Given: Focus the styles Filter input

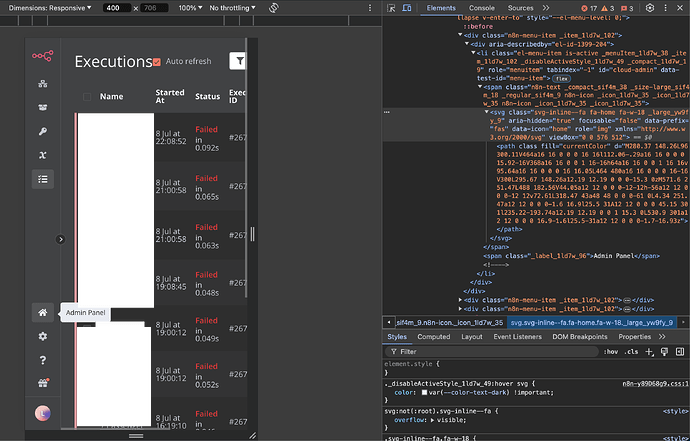Looking at the screenshot, I should click(492, 352).
